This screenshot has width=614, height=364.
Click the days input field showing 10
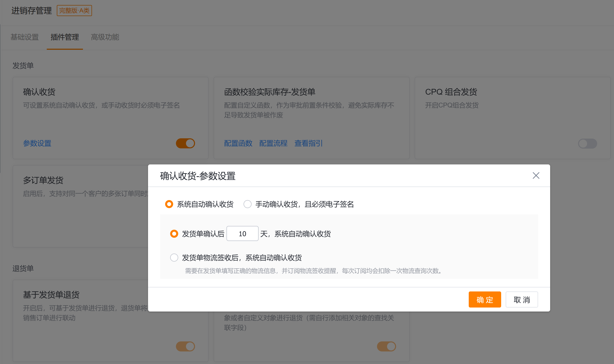242,234
